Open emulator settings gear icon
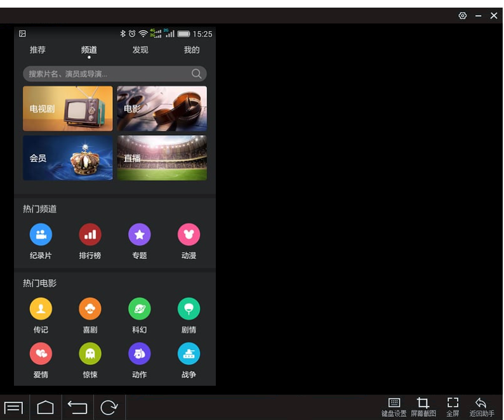 click(463, 15)
